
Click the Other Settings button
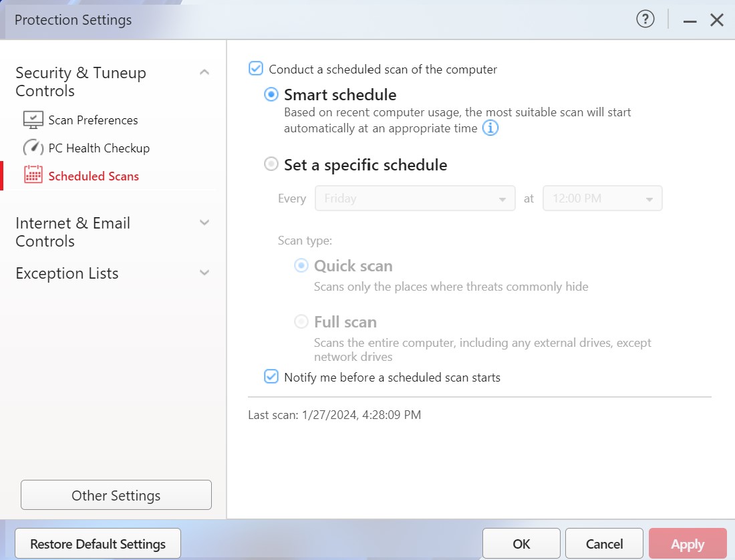[x=116, y=495]
